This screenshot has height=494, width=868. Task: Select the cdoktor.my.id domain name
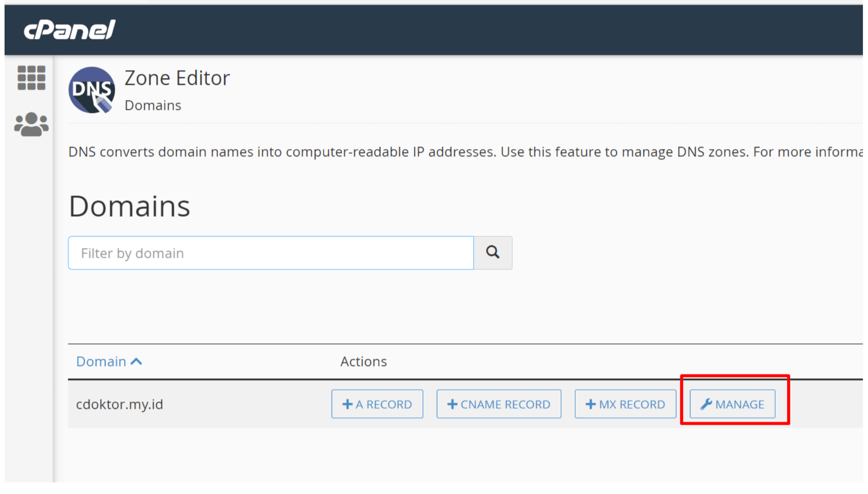pyautogui.click(x=119, y=404)
